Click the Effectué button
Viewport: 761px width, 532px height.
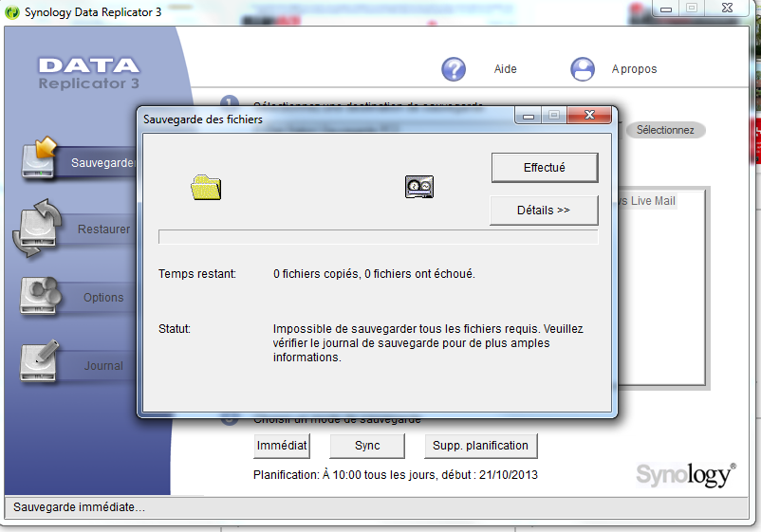545,168
